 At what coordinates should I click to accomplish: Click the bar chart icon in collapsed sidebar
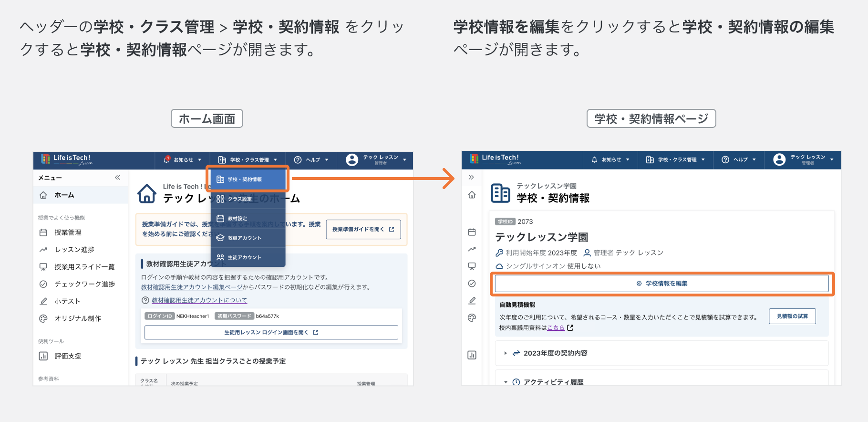[472, 355]
